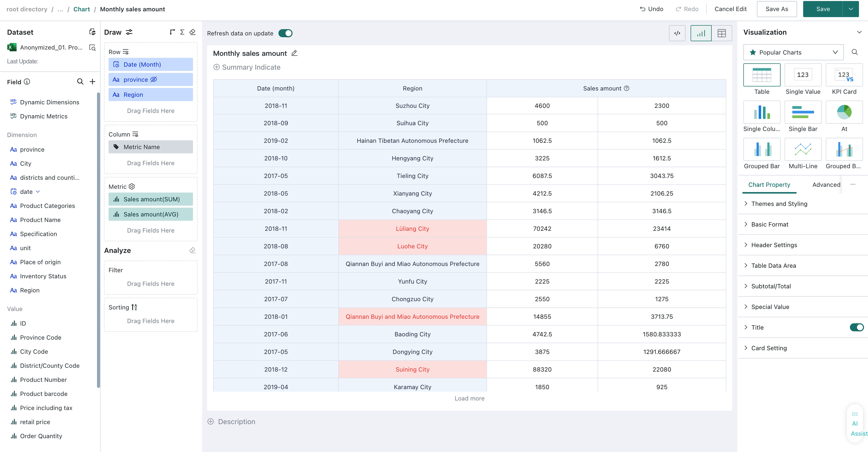Click the pencil icon to edit chart title

click(x=294, y=53)
